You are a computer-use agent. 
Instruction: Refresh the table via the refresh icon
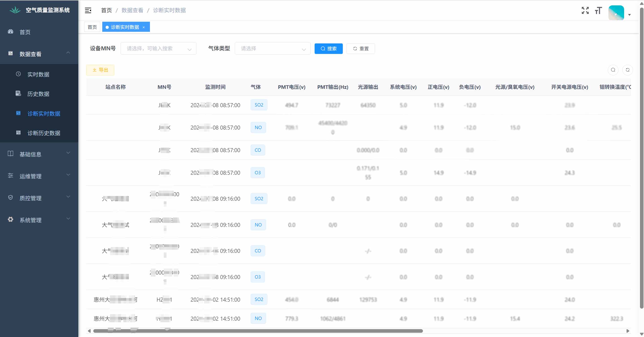628,70
